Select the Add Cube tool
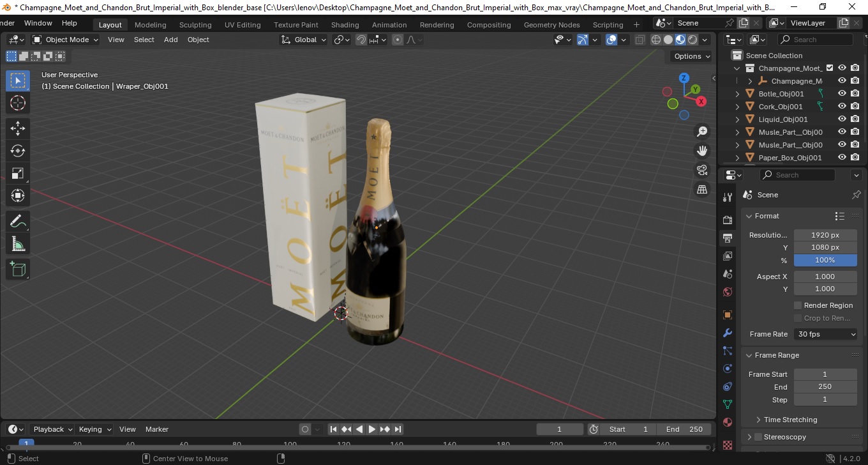 coord(18,270)
